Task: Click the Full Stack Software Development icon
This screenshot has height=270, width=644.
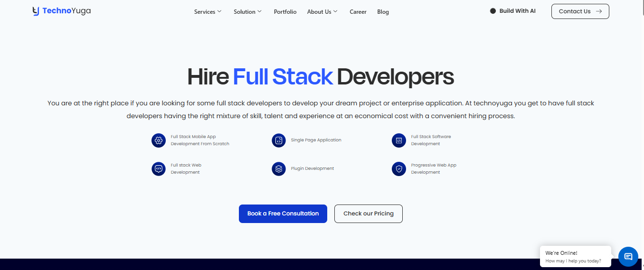Action: point(399,140)
